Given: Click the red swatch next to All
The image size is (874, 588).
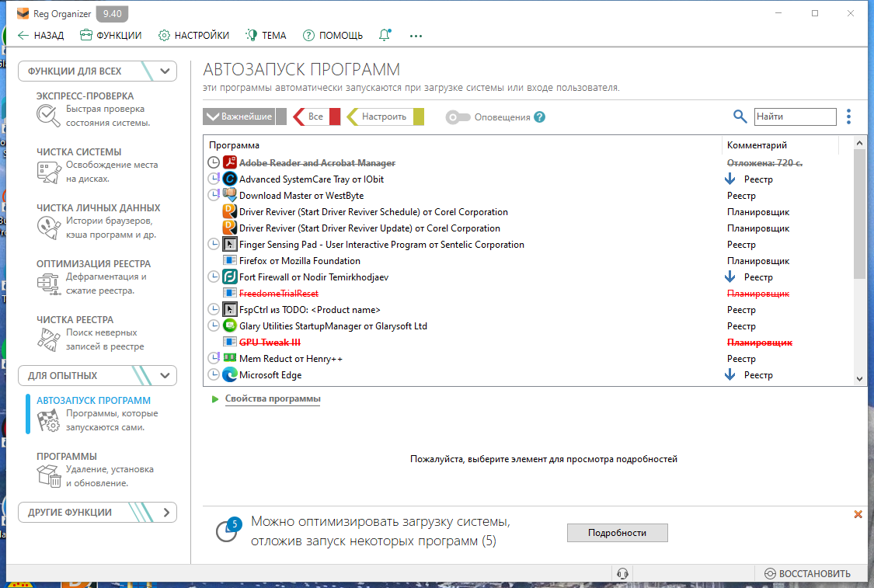Looking at the screenshot, I should tap(335, 117).
